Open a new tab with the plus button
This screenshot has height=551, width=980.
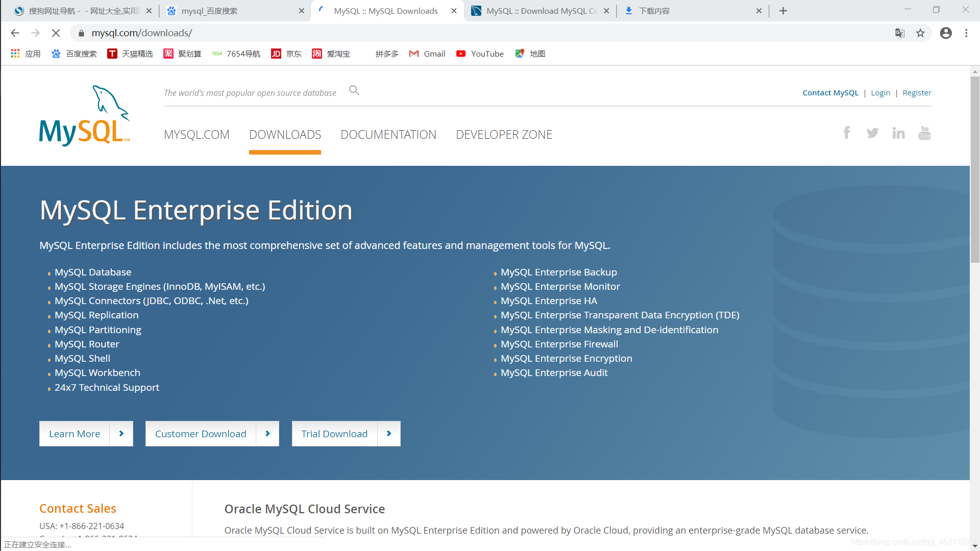tap(783, 11)
